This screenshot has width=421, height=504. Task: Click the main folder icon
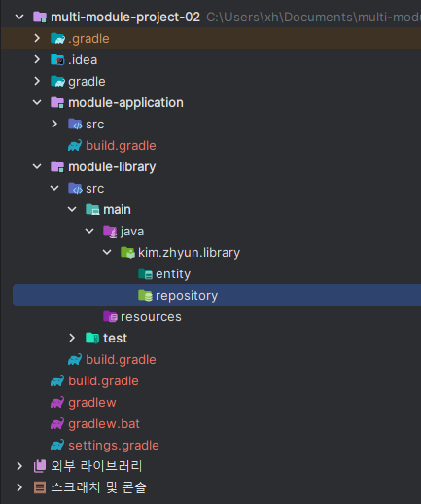pos(92,209)
